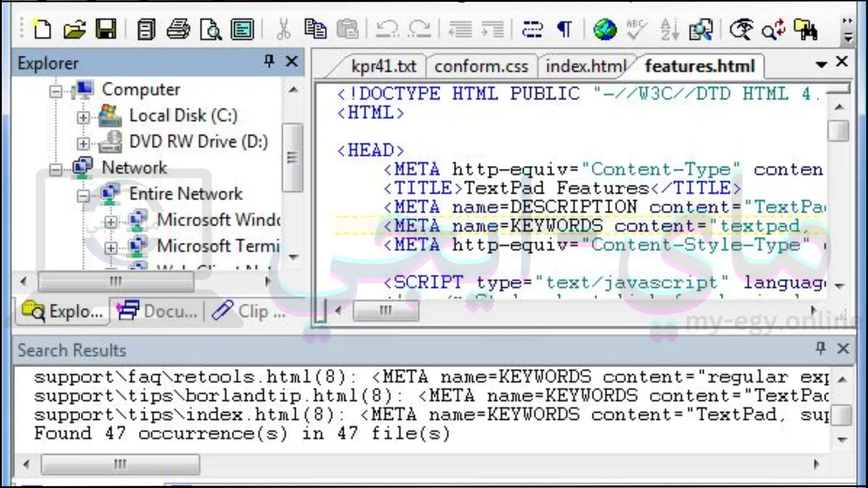Screen dimensions: 868x488
Task: Cut selection with scissors icon
Action: [x=283, y=30]
